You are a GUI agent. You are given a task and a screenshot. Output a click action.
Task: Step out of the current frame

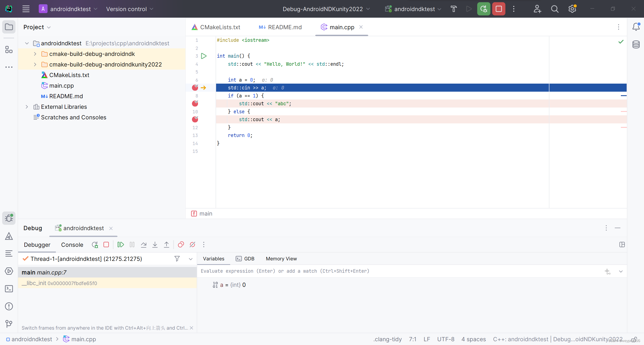click(x=167, y=245)
